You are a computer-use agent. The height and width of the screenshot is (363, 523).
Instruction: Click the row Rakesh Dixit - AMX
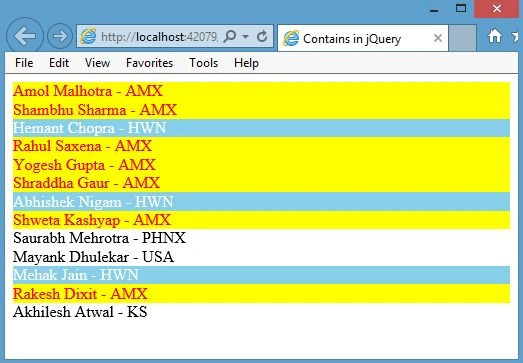tap(262, 294)
